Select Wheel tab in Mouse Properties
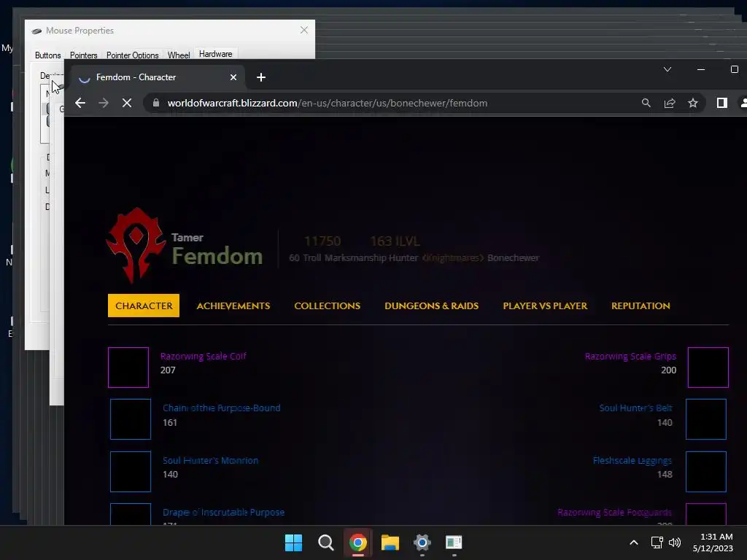Image resolution: width=747 pixels, height=560 pixels. [179, 55]
